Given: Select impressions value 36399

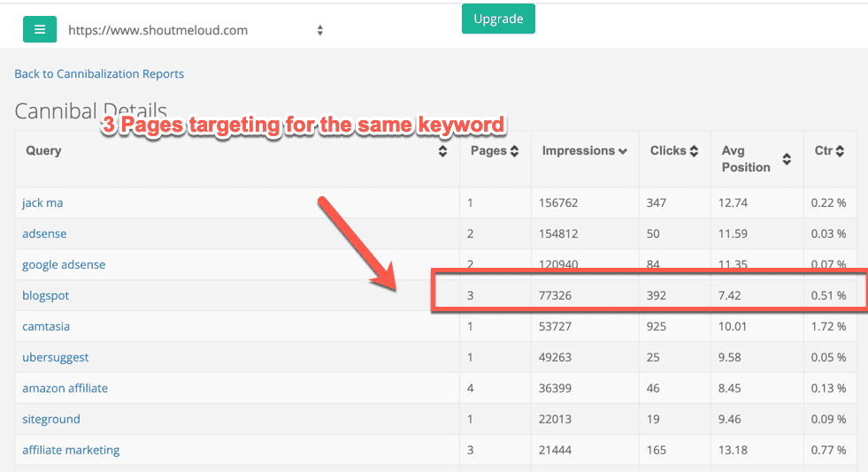Looking at the screenshot, I should point(556,389).
